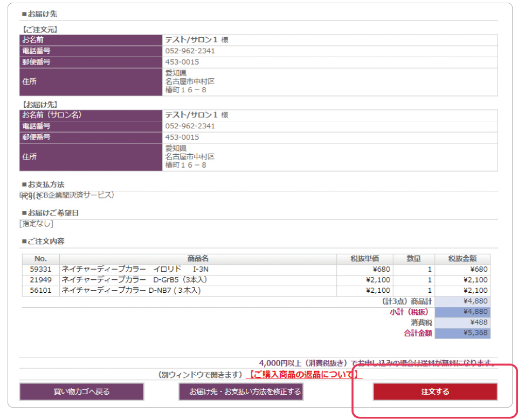Click the 商品名 column header
The height and width of the screenshot is (420, 518).
coord(198,259)
